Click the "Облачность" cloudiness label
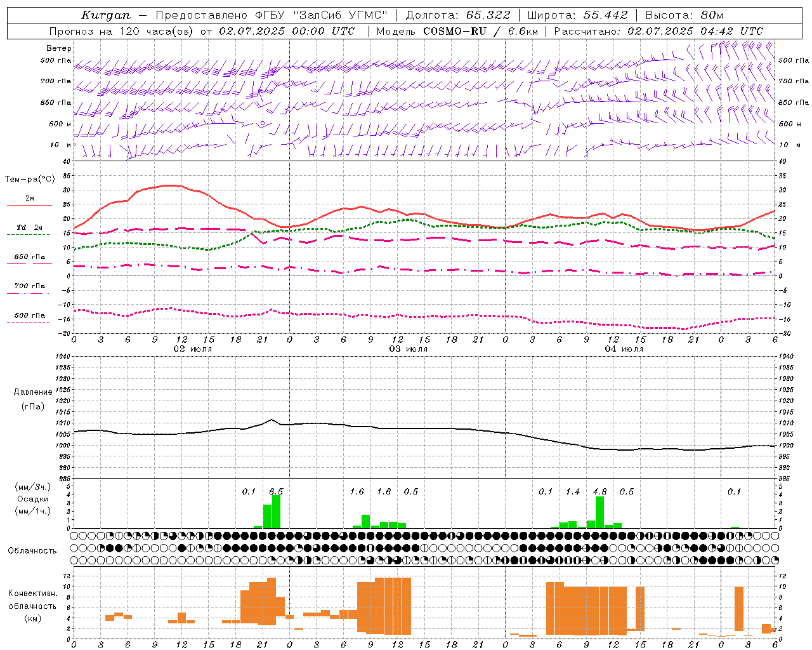The height and width of the screenshot is (650, 812). pyautogui.click(x=32, y=551)
